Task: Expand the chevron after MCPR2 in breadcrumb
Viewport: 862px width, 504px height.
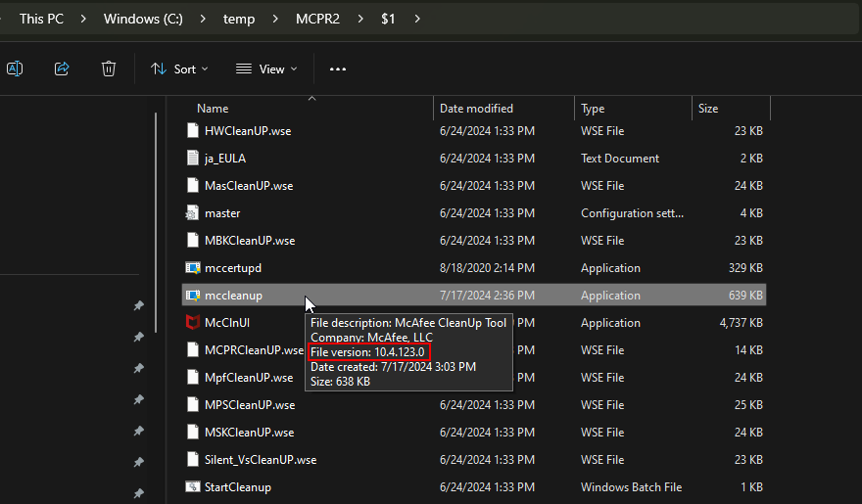Action: [x=359, y=19]
